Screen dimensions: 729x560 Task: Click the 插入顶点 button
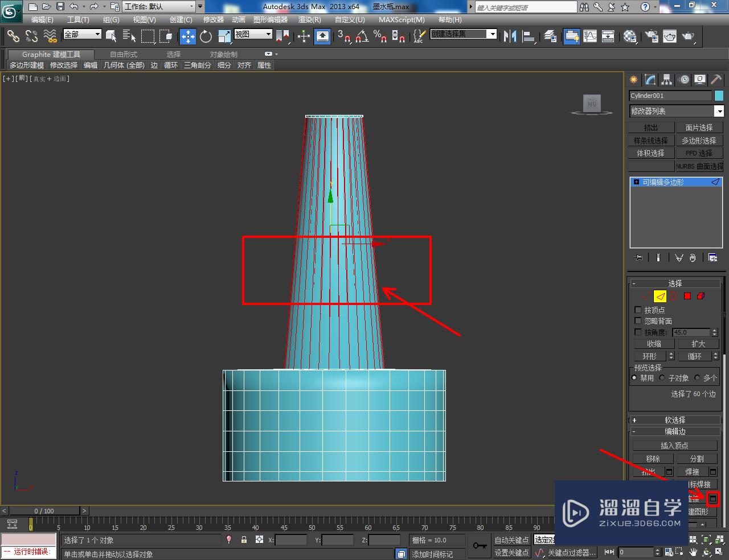click(x=675, y=446)
